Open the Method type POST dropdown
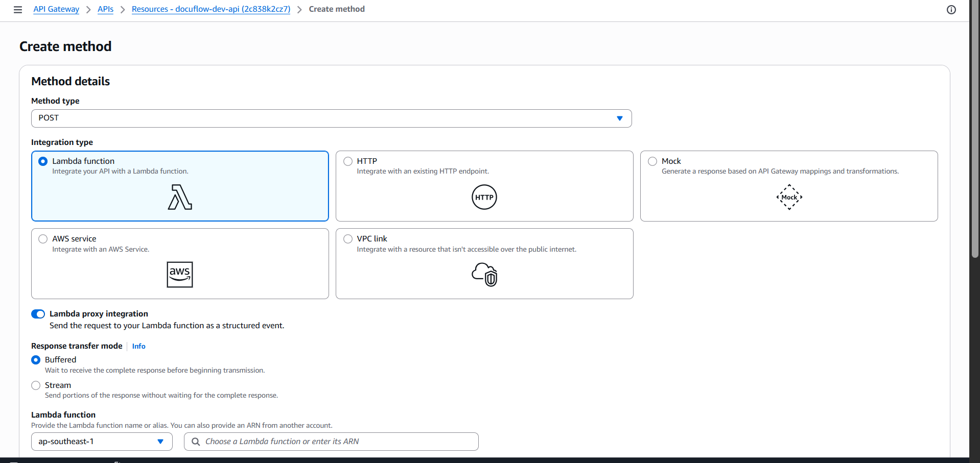Screen dimensions: 980x463 [332, 118]
